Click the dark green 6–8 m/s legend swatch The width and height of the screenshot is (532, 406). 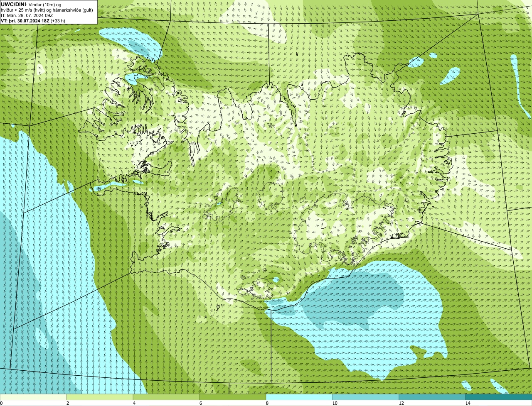[x=233, y=397]
